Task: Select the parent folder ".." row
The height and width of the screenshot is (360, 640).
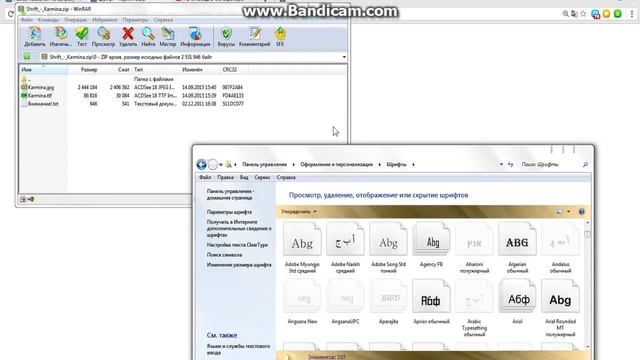Action: [x=98, y=79]
